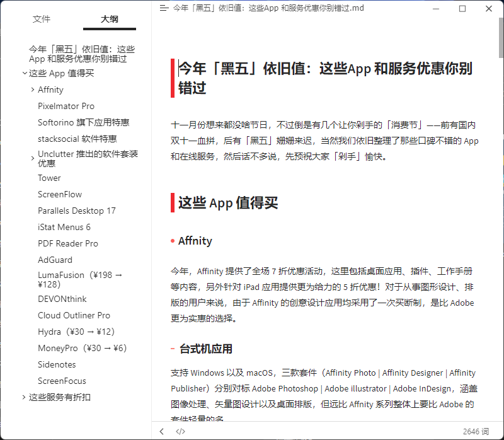
Task: Open PDF Reader Pro in outline
Action: pyautogui.click(x=68, y=243)
